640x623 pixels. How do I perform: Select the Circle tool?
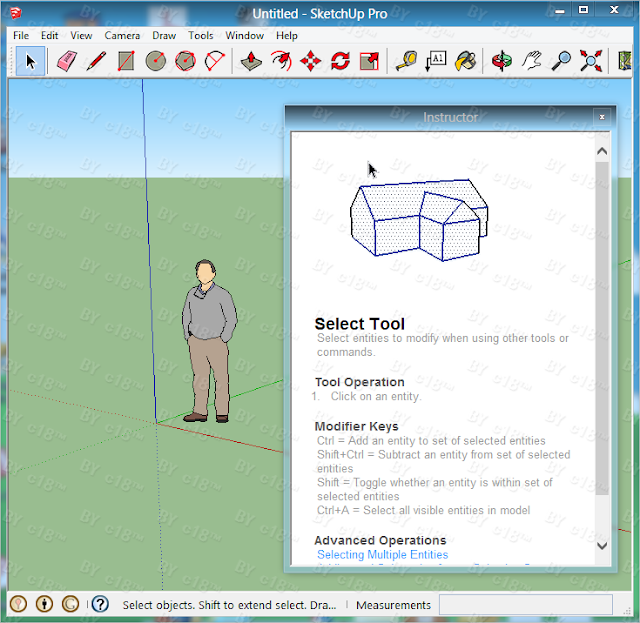point(156,61)
